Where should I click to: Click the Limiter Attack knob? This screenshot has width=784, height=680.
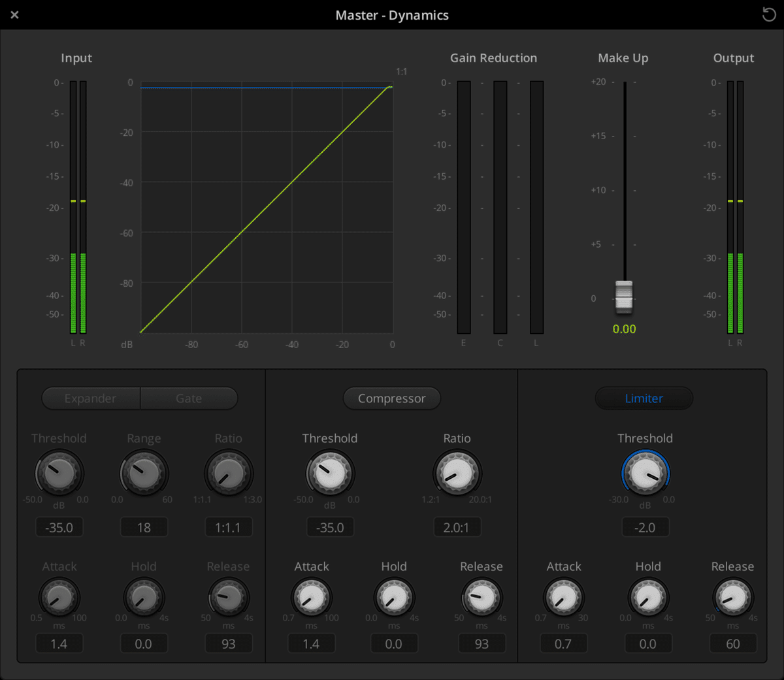[563, 597]
